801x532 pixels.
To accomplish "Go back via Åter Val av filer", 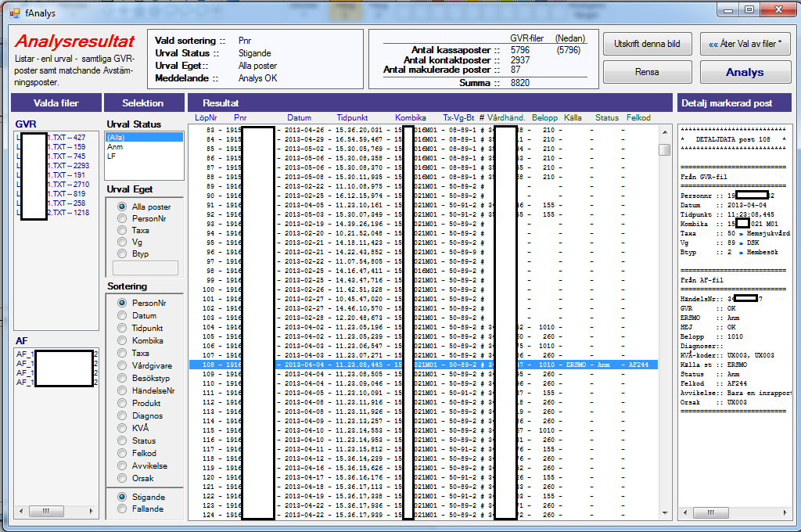I will tap(744, 44).
